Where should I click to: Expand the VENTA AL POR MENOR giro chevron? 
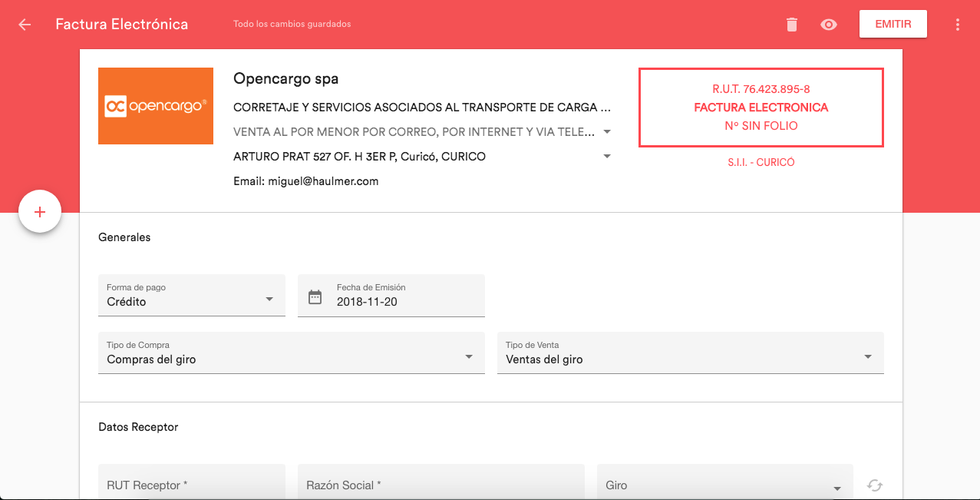[607, 131]
